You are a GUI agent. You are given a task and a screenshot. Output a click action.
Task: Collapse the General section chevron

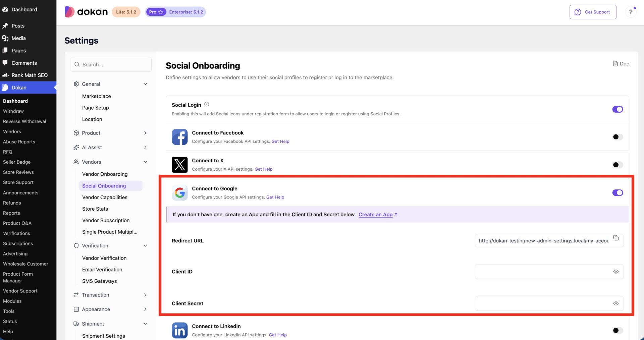click(x=145, y=84)
